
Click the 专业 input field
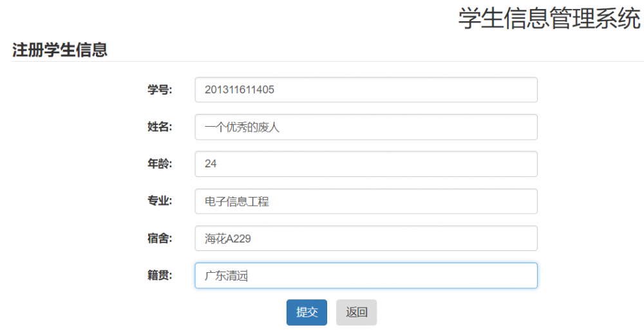tap(366, 201)
